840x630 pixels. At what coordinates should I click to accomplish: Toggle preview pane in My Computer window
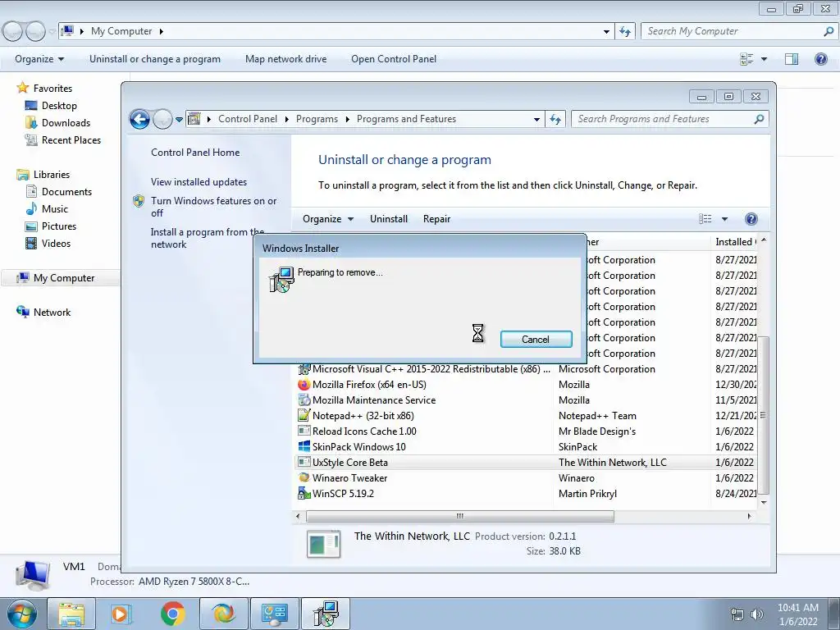[792, 59]
